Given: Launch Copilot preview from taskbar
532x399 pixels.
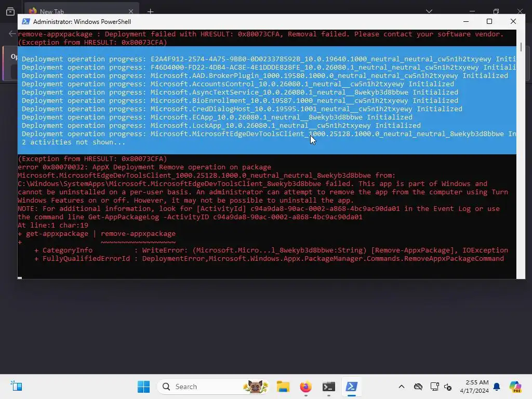Looking at the screenshot, I should 515,387.
